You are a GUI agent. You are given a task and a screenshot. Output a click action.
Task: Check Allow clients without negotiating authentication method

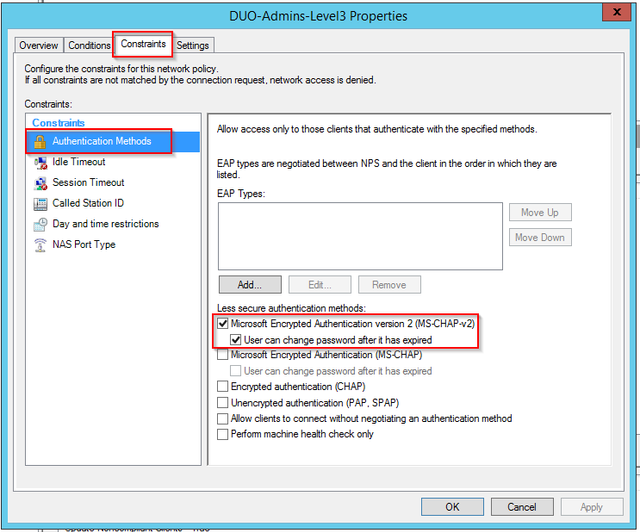pos(222,418)
